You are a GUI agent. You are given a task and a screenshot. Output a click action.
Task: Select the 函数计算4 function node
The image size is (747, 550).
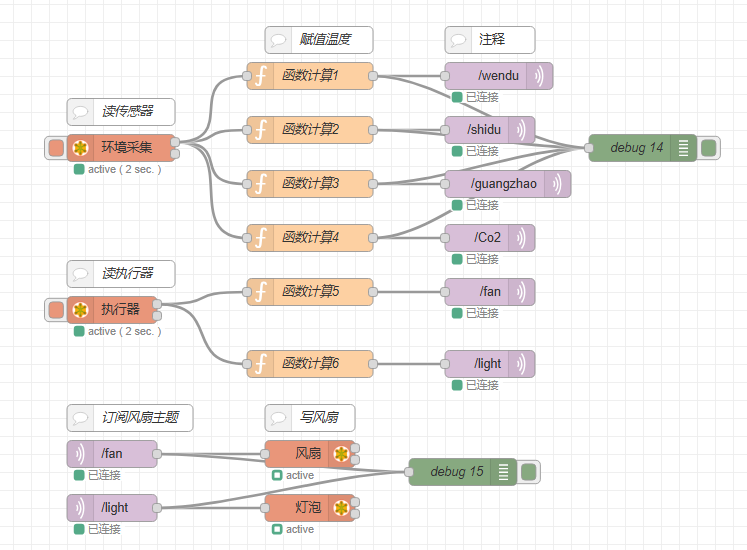(x=311, y=238)
